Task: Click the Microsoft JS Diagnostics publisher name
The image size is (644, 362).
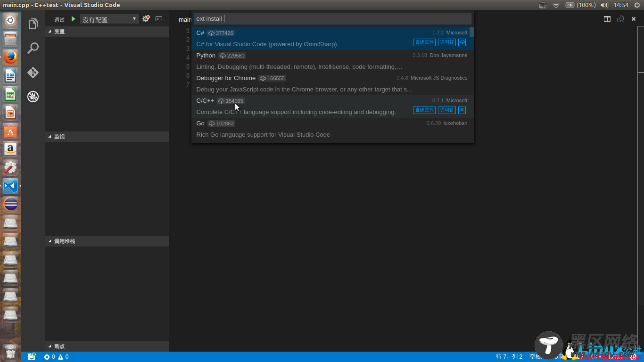Action: (439, 78)
